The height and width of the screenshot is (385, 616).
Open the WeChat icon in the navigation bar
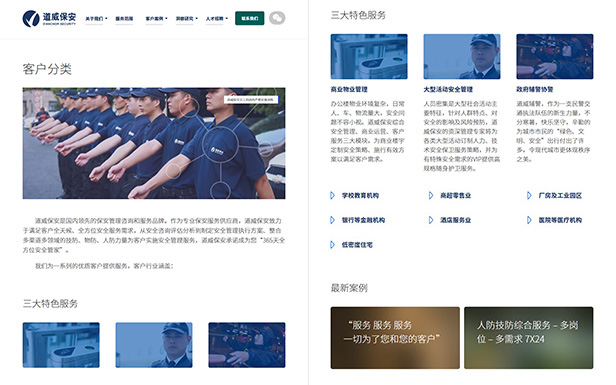point(277,18)
